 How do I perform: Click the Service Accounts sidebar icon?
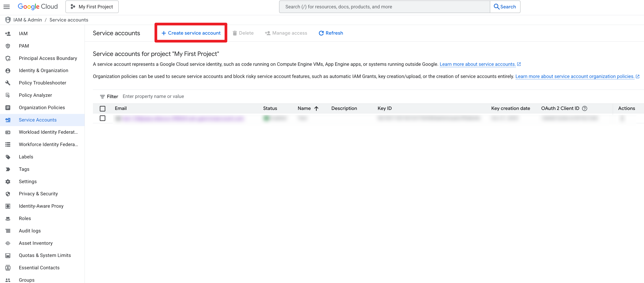[8, 120]
